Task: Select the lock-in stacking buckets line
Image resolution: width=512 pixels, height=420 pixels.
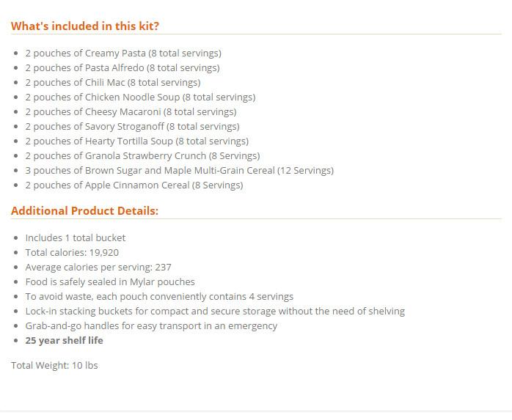Action: 215,311
